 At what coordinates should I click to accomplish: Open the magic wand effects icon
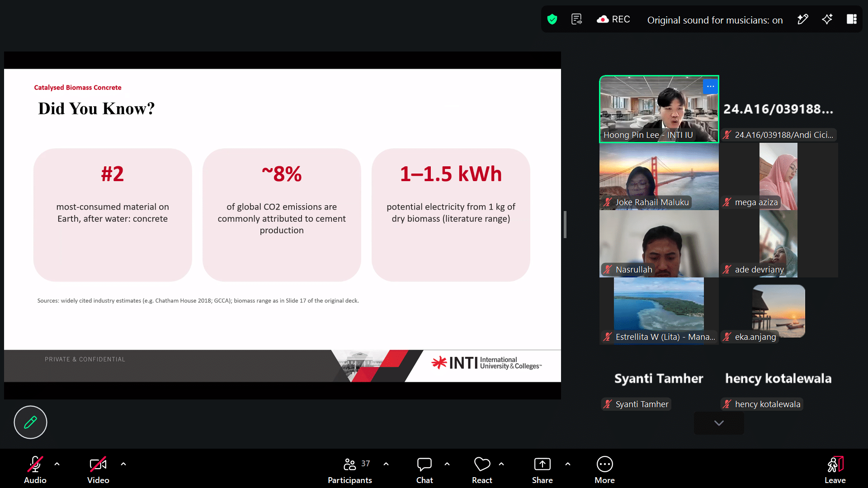pos(803,19)
